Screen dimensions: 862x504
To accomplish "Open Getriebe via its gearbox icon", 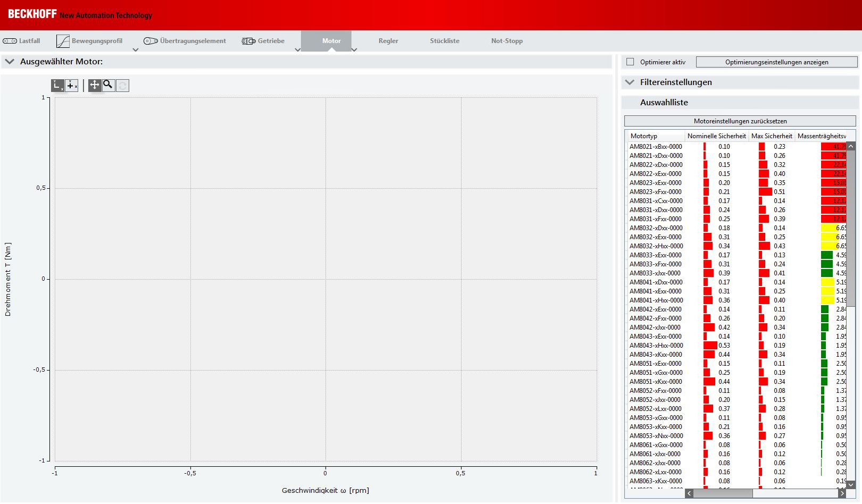I will pos(248,41).
